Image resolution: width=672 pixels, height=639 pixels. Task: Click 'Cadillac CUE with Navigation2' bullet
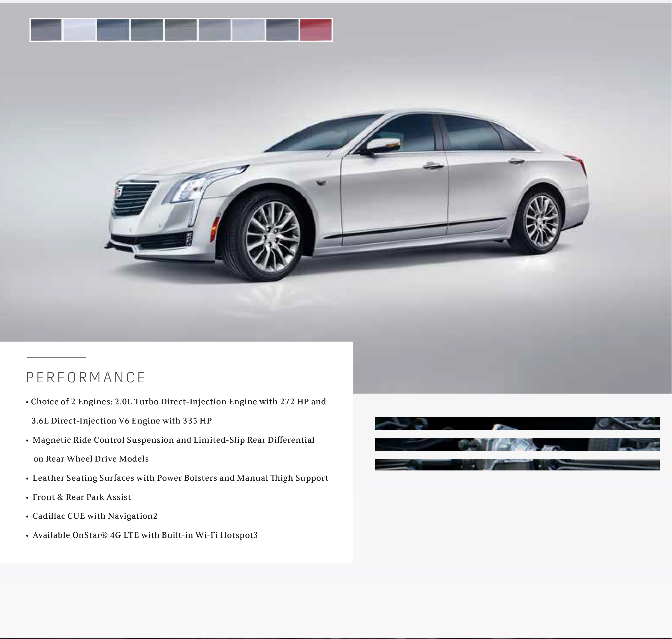tap(92, 516)
